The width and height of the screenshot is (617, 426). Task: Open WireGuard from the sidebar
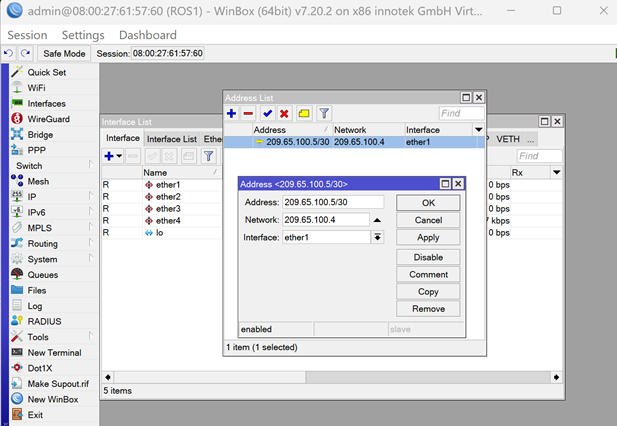(x=46, y=119)
